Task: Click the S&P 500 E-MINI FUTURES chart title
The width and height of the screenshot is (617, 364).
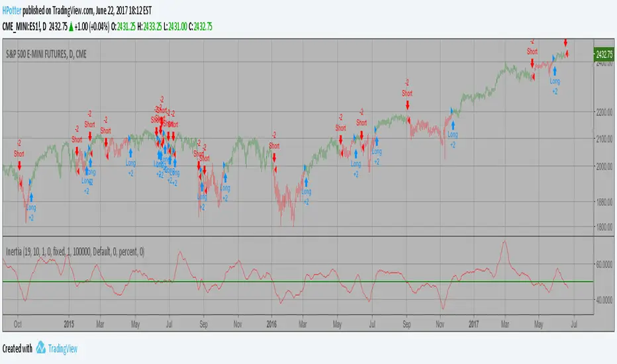Action: (x=46, y=54)
